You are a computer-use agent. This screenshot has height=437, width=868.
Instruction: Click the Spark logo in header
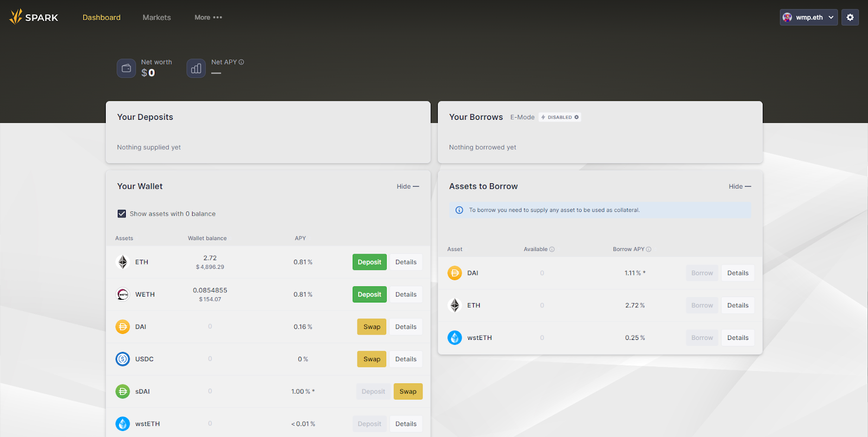34,17
